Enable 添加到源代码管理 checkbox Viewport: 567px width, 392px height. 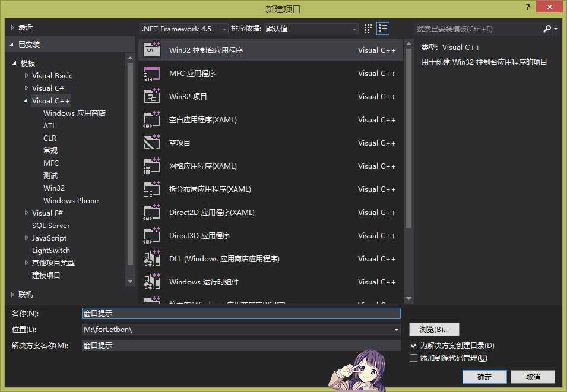pos(413,358)
